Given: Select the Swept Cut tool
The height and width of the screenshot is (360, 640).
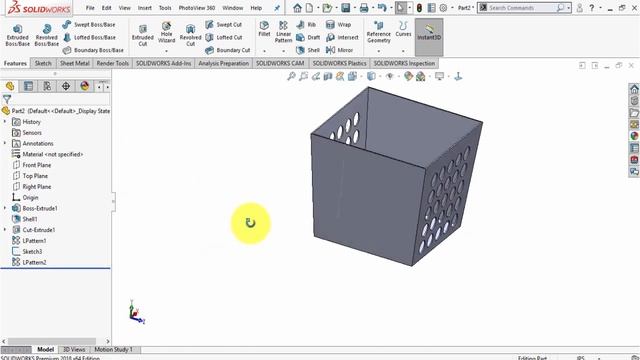Looking at the screenshot, I should pos(224,24).
